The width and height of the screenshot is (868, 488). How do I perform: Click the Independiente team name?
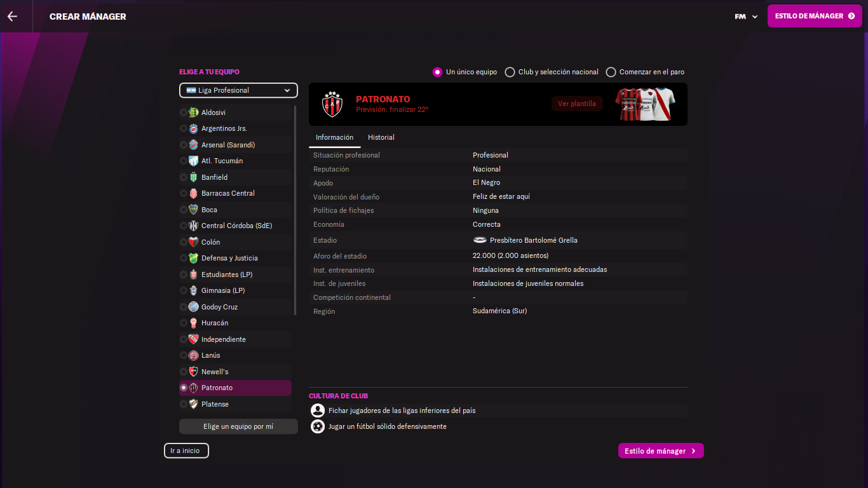point(224,339)
